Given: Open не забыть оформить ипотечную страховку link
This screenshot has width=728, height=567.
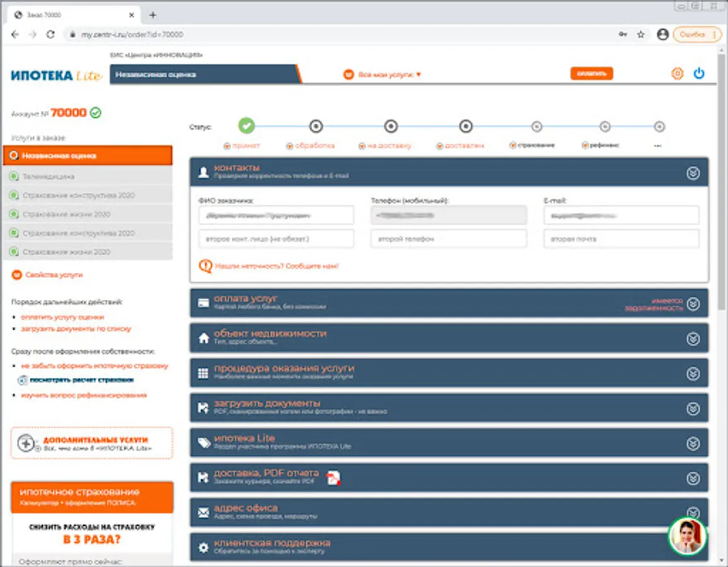Looking at the screenshot, I should [x=95, y=365].
